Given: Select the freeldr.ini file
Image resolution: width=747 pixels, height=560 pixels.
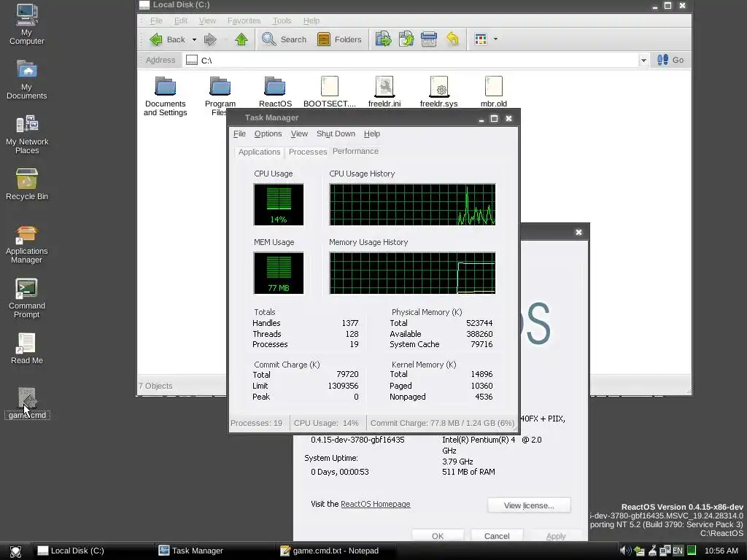Looking at the screenshot, I should [x=384, y=93].
